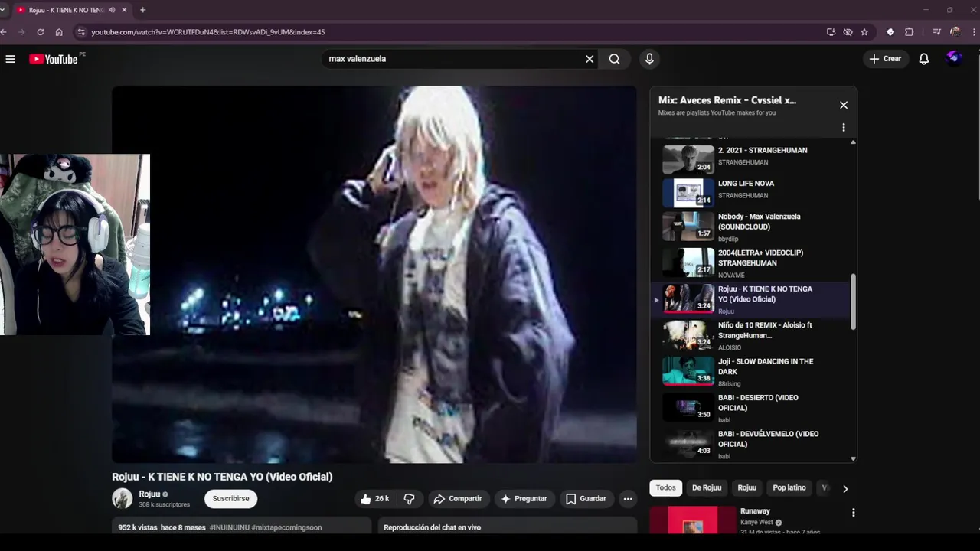Viewport: 980px width, 551px height.
Task: Go to the YouTube home logo
Action: point(54,59)
